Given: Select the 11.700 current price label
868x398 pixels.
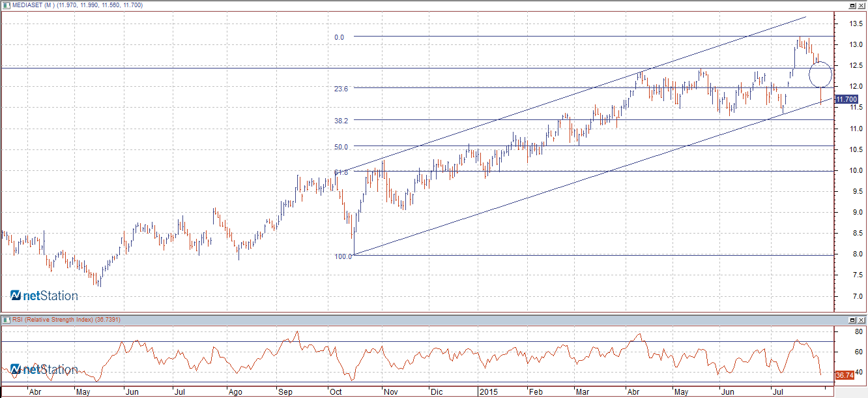Looking at the screenshot, I should [846, 99].
